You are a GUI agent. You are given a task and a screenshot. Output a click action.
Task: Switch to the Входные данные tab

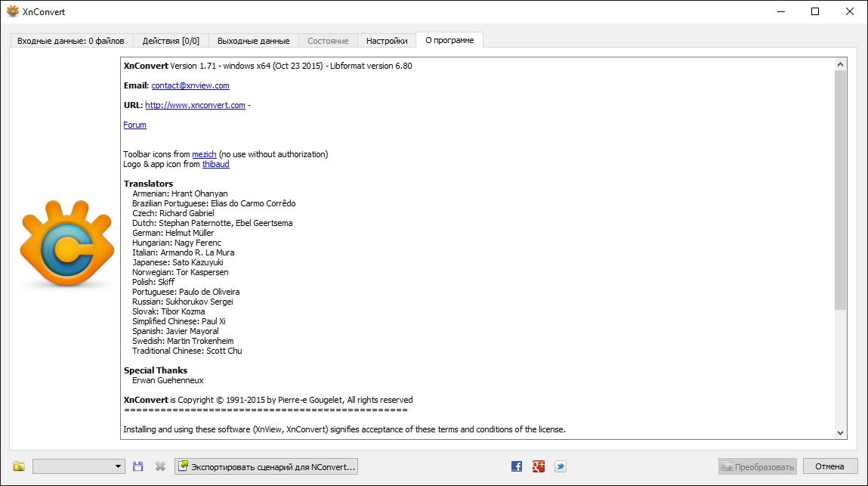[71, 41]
